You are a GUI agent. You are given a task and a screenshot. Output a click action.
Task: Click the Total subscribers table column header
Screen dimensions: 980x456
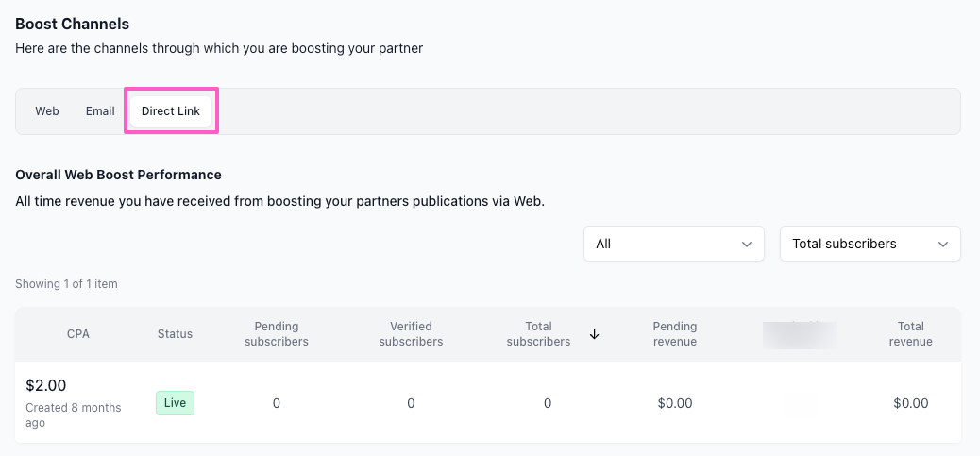click(538, 334)
